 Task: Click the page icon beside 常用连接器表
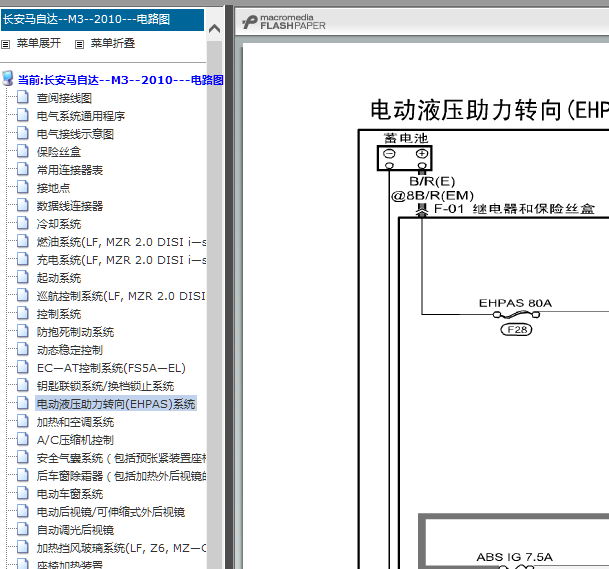coord(23,169)
